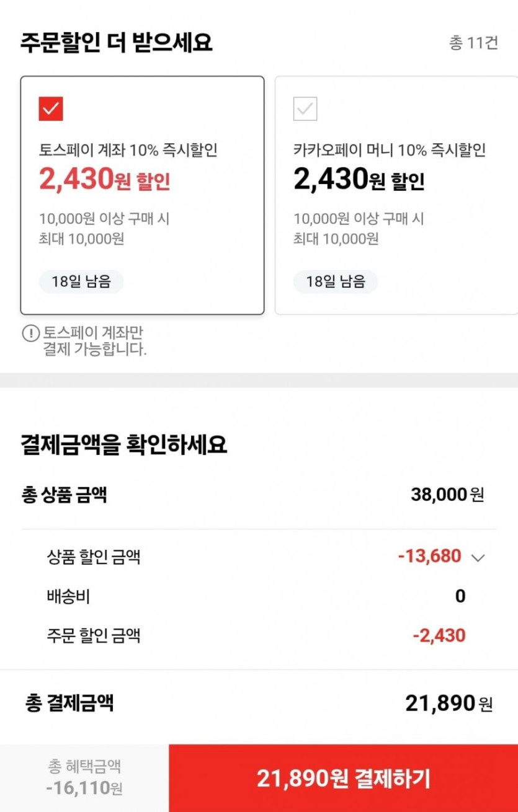Check the 카카오페이 머니 discount checkbox
The width and height of the screenshot is (518, 812).
coord(305,109)
